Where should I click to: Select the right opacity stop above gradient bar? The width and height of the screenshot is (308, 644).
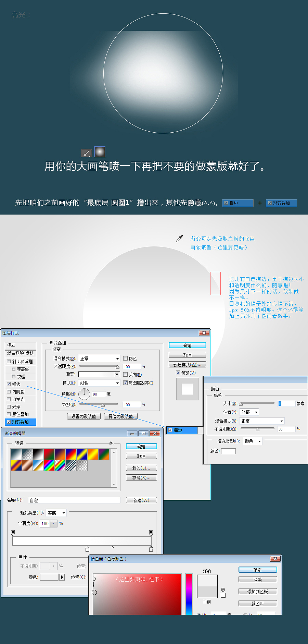[151, 533]
